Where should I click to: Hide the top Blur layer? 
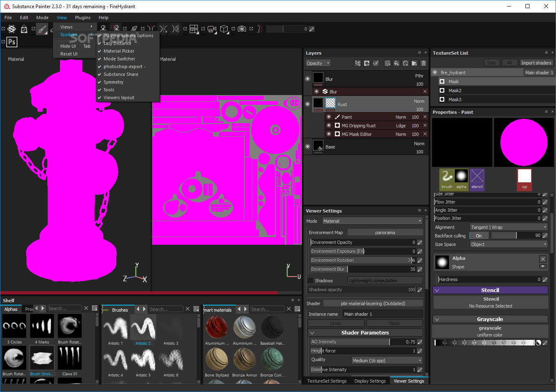tap(308, 79)
